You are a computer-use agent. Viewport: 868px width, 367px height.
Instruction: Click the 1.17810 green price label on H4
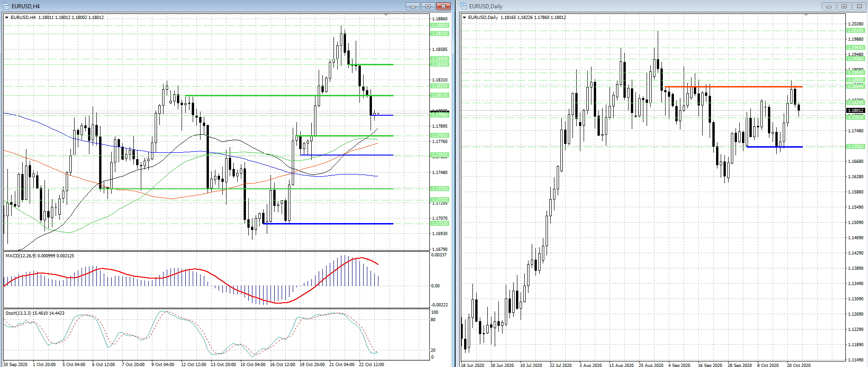coord(440,136)
